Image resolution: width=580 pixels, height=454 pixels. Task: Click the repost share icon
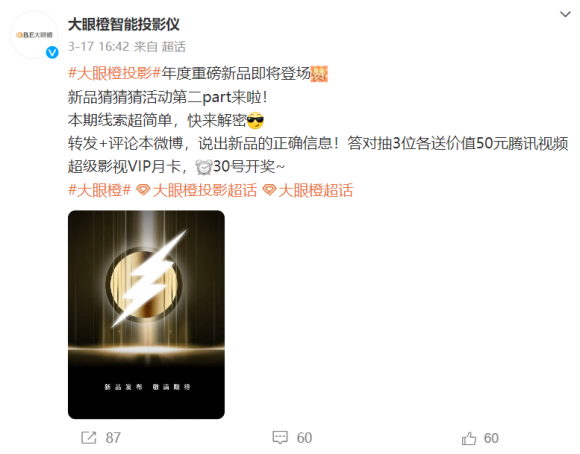click(89, 438)
